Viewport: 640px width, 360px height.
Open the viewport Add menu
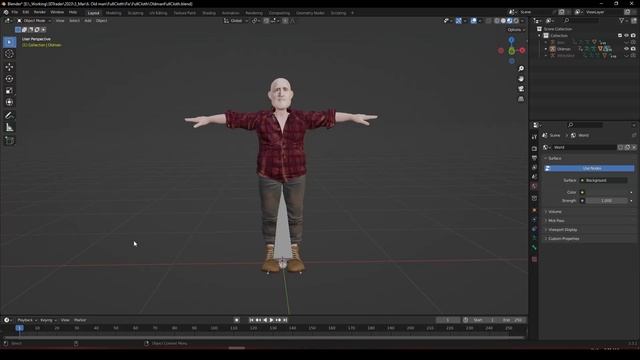(x=88, y=20)
